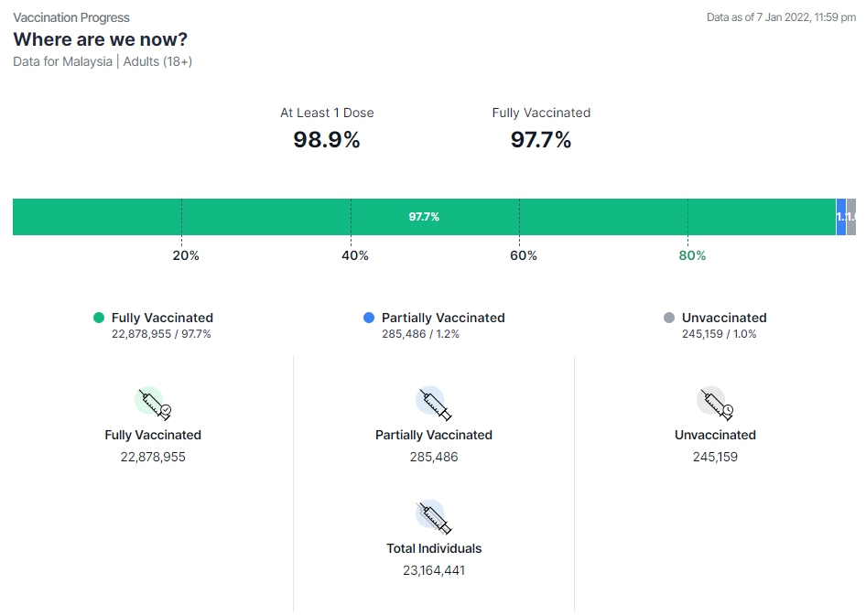The image size is (866, 616).
Task: Click the 60% axis label
Action: [x=524, y=255]
